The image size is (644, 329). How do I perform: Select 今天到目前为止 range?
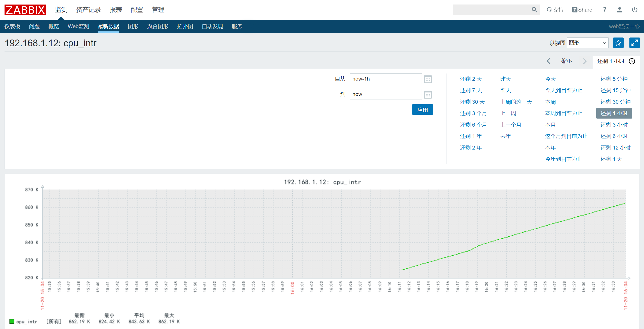point(564,90)
